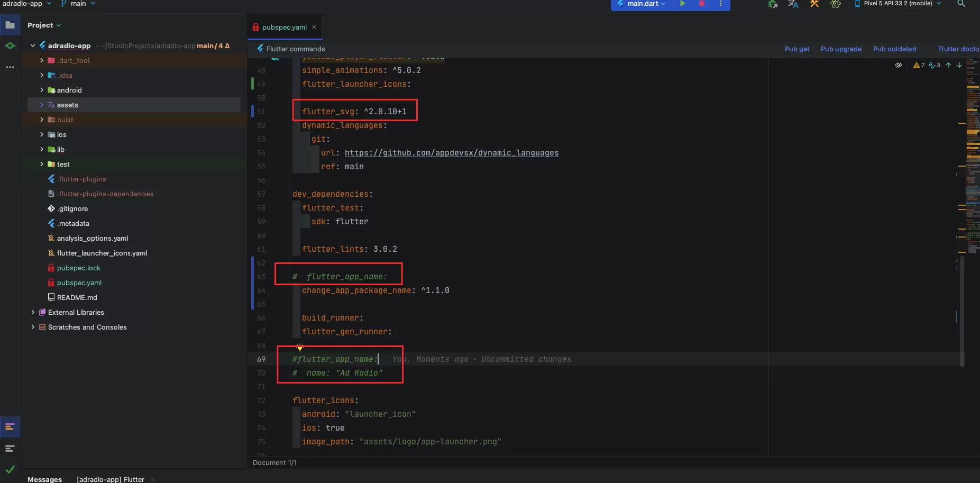Expand Scratches and Consoles node
Viewport: 980px width, 483px height.
pyautogui.click(x=33, y=327)
